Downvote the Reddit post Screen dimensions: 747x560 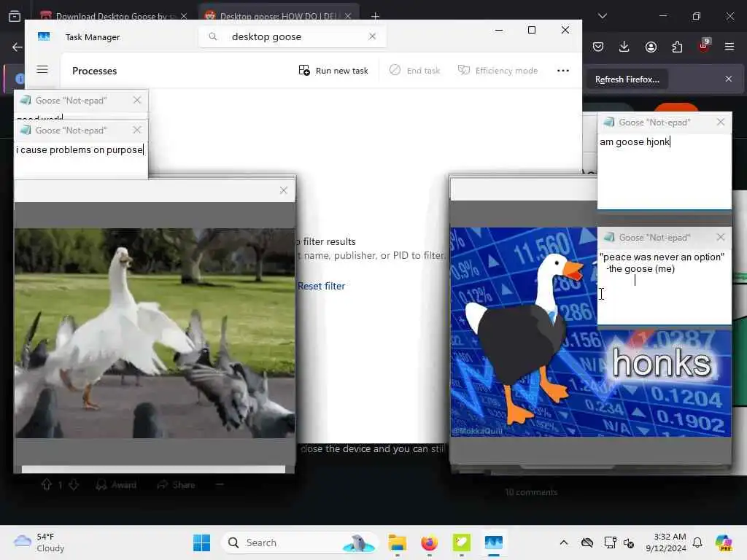[74, 485]
